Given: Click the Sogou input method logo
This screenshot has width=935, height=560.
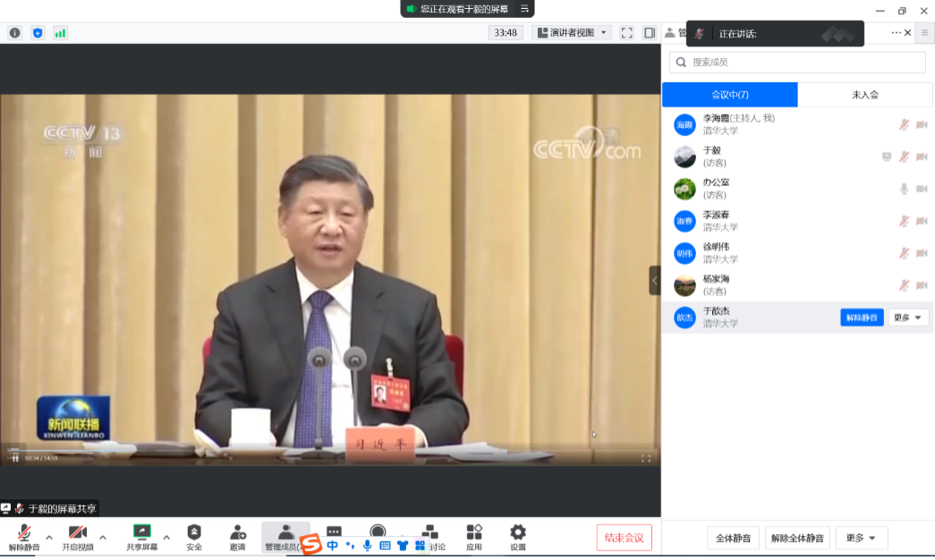Looking at the screenshot, I should (x=310, y=545).
